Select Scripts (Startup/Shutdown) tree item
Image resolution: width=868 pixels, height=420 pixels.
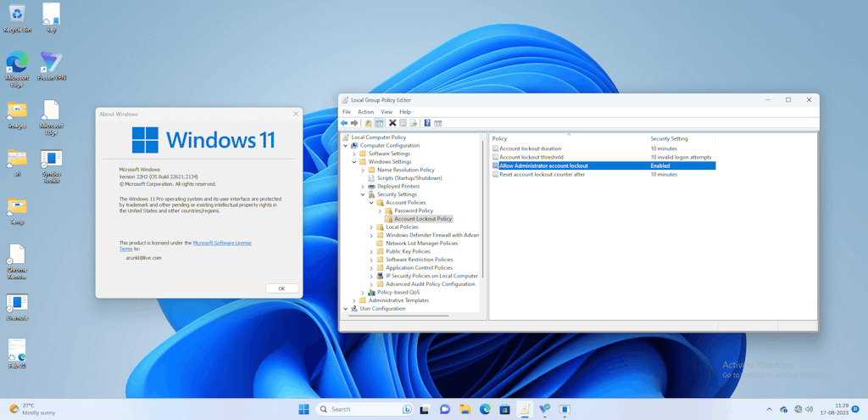coord(409,178)
